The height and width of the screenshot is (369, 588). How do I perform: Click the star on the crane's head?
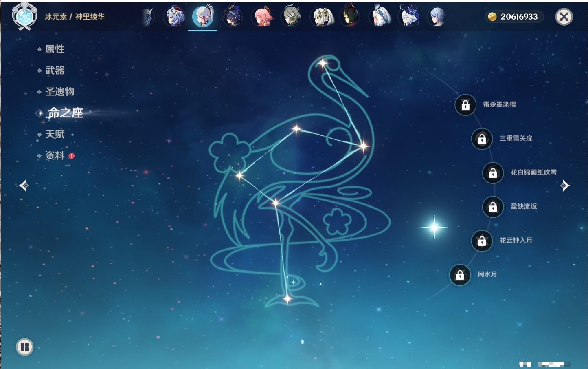point(323,63)
